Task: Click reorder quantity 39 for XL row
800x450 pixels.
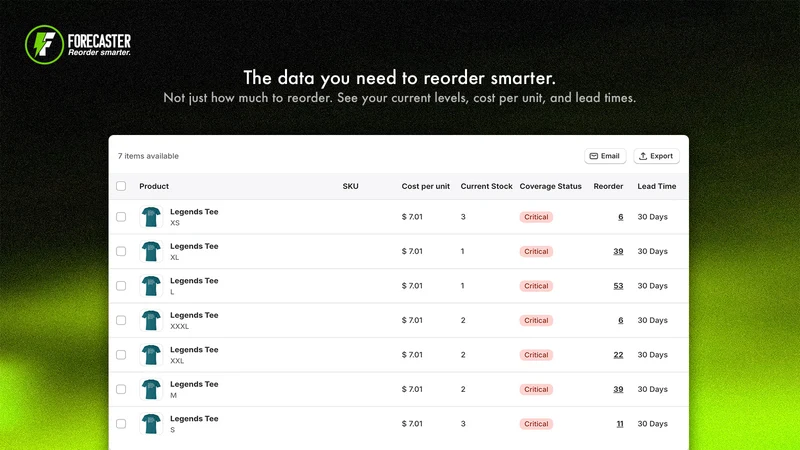Action: tap(618, 252)
